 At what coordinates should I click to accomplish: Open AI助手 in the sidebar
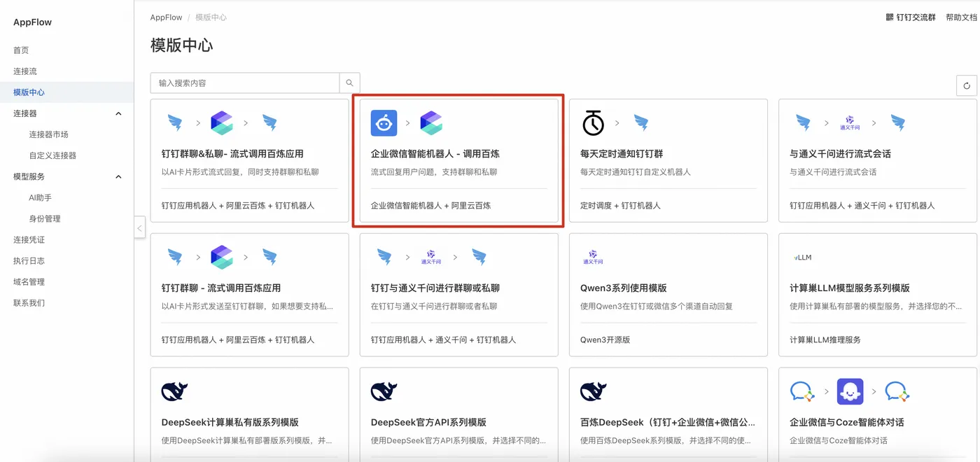pos(41,197)
